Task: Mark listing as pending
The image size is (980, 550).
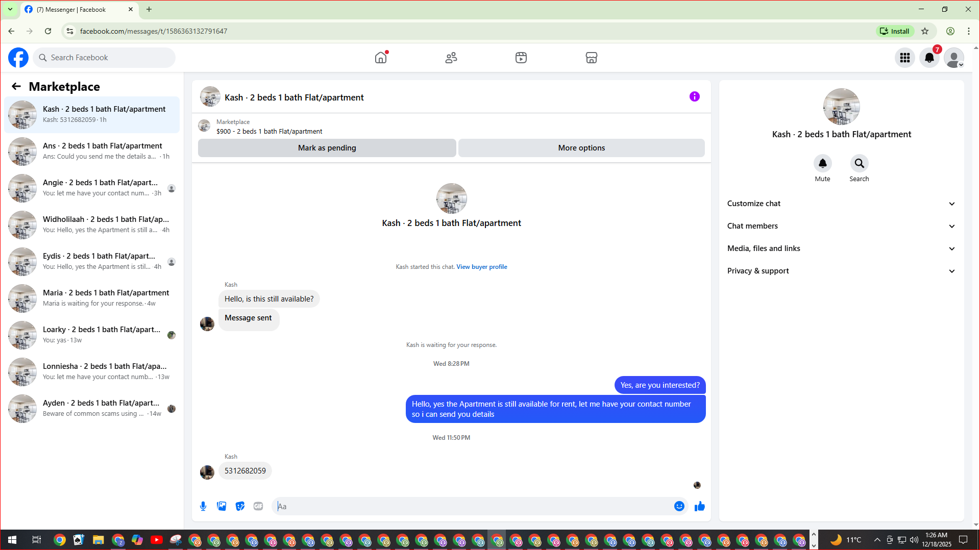Action: point(327,148)
